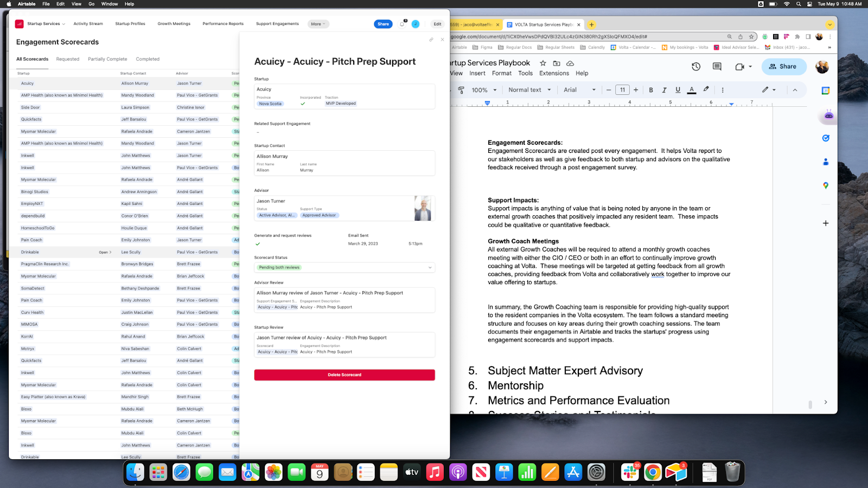Click the Delete Scorecard button
This screenshot has height=488, width=868.
[x=344, y=375]
